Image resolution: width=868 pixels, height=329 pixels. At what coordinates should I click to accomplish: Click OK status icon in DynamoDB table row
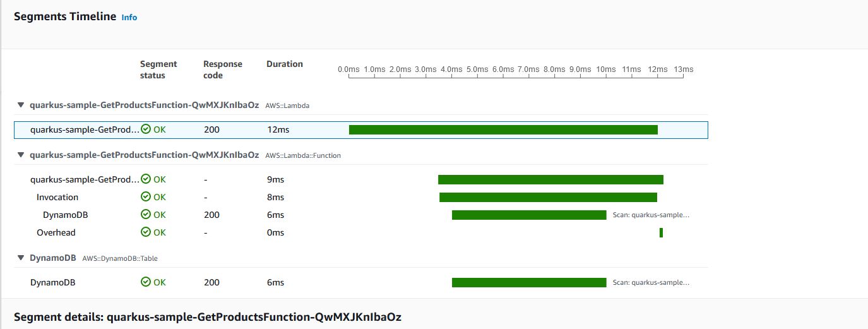tap(146, 282)
